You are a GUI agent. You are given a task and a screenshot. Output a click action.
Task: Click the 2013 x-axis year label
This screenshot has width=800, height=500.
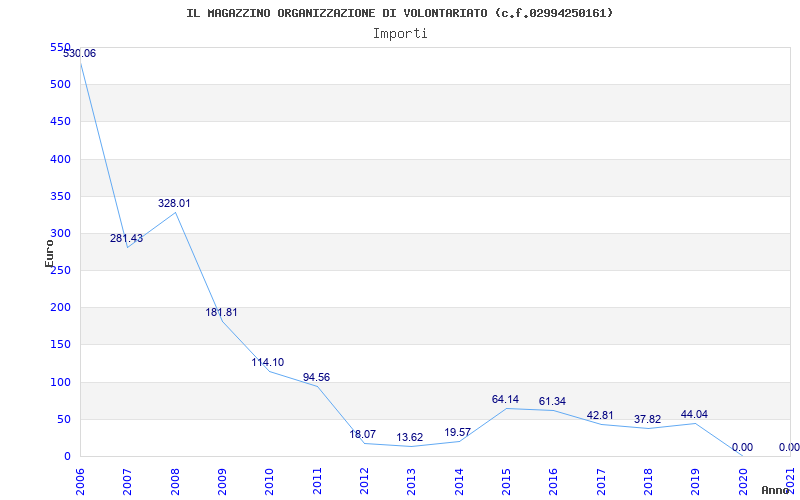tap(411, 481)
